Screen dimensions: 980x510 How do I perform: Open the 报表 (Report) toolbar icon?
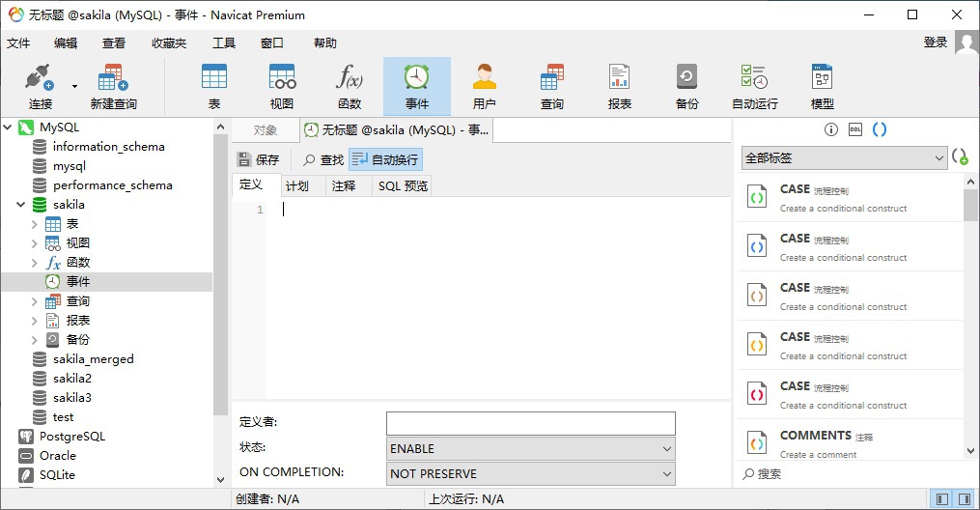pyautogui.click(x=619, y=86)
